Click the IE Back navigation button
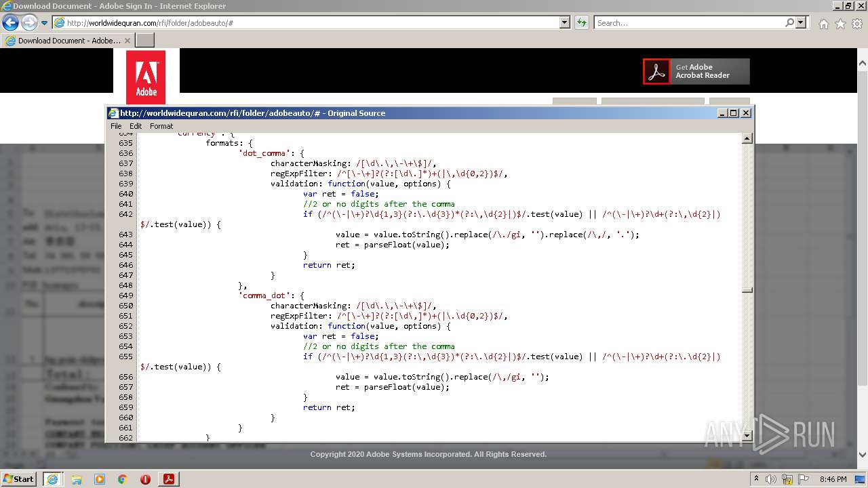The height and width of the screenshot is (488, 868). 10,22
